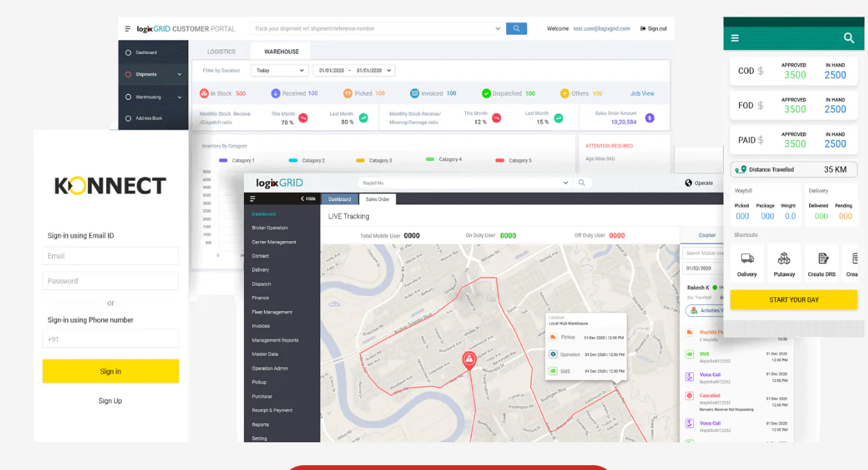Click Pickup truck icon in map popup
The image size is (868, 470).
coord(553,337)
